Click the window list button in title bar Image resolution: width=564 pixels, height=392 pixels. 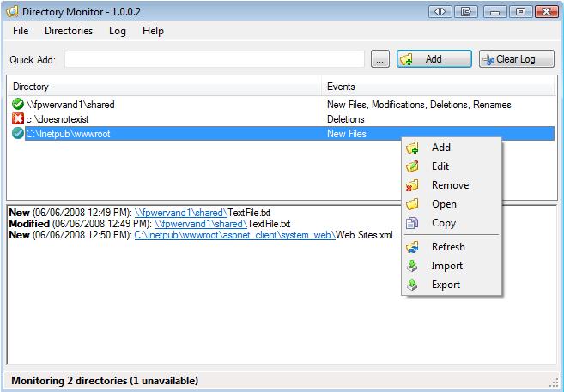click(x=466, y=12)
